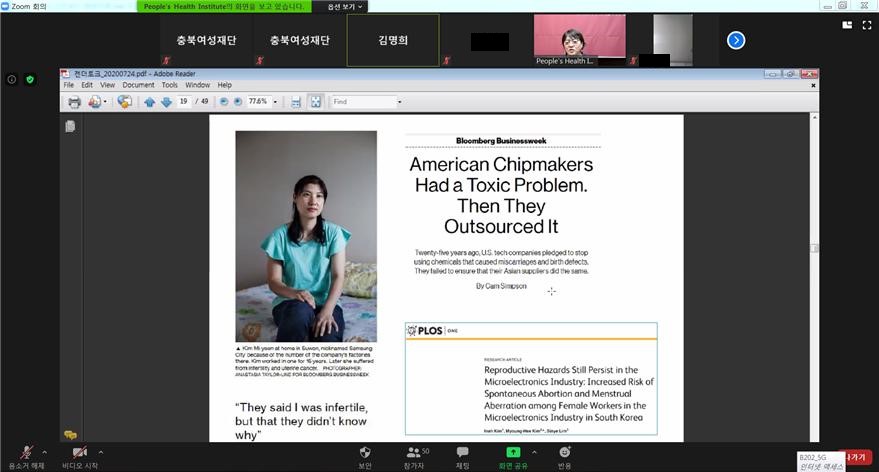The image size is (879, 472).
Task: Expand video options caret next to 비디오 시작
Action: [x=101, y=452]
